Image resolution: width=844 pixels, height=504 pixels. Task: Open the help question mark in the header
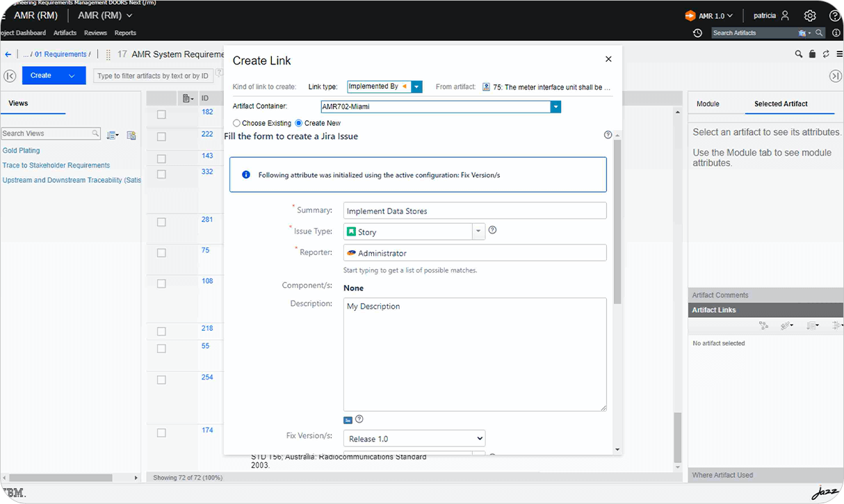click(835, 15)
